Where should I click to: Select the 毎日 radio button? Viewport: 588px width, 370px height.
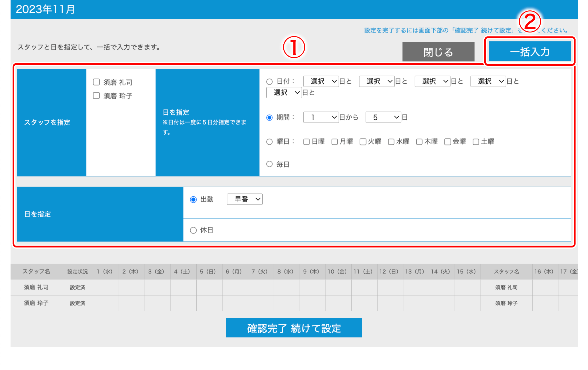pos(269,164)
